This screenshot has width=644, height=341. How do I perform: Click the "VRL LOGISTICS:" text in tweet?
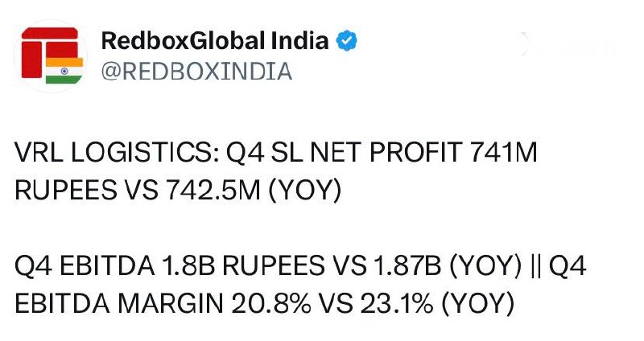tap(117, 153)
